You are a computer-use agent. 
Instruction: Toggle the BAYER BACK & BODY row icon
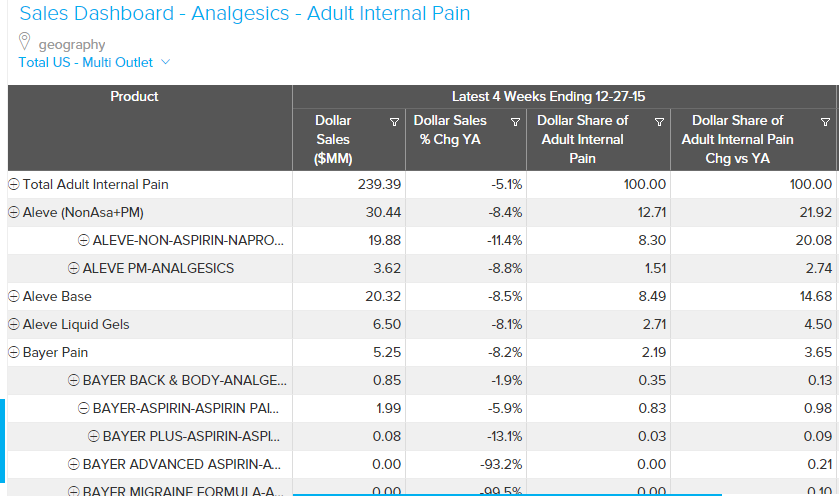[x=73, y=381]
